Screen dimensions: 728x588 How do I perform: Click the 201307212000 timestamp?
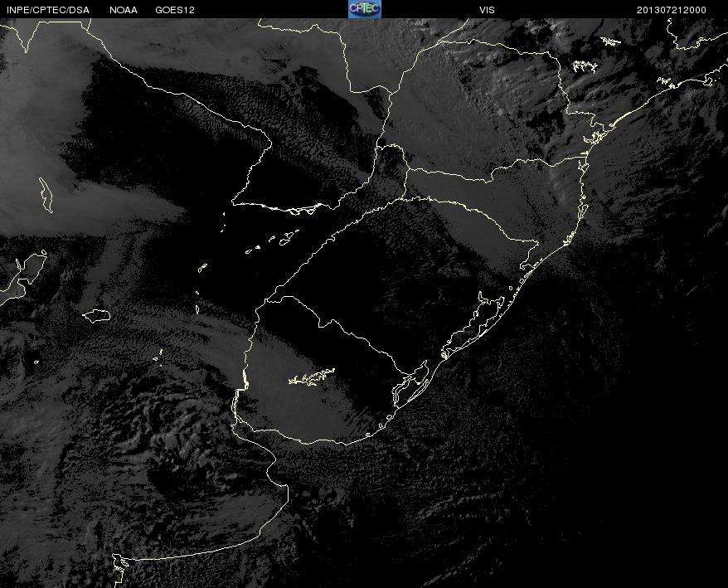pos(672,10)
